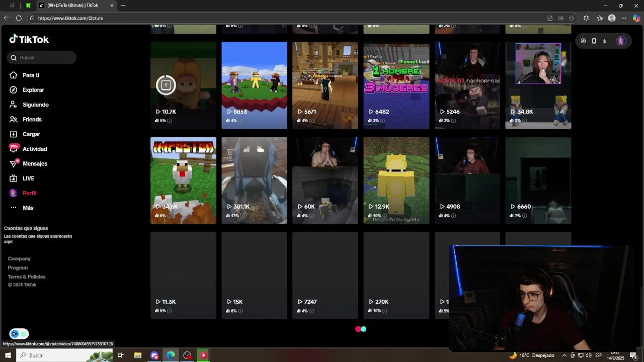Click the TikTok coin icon in floating bar
The image size is (644, 362).
point(583,41)
